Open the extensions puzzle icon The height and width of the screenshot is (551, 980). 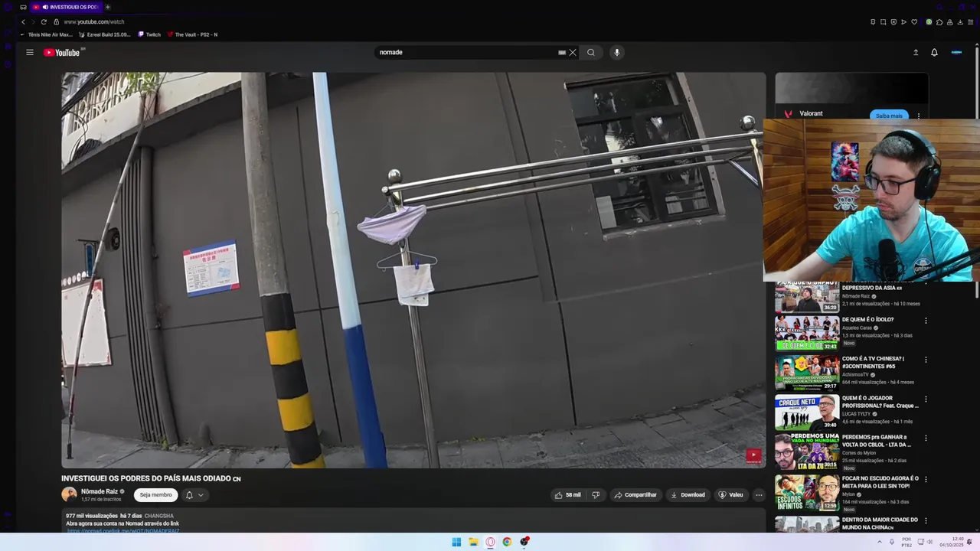[x=939, y=21]
